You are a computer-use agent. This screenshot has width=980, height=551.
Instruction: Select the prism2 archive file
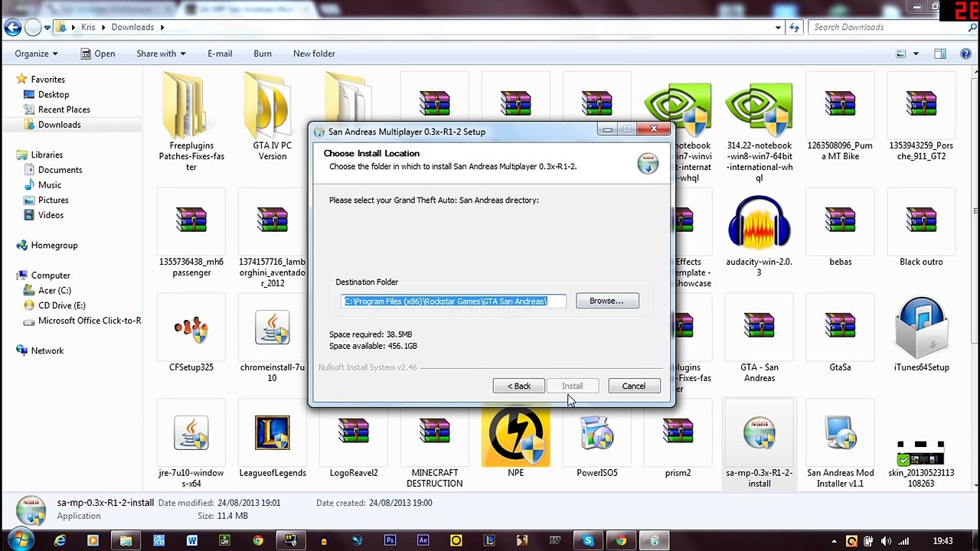point(678,439)
